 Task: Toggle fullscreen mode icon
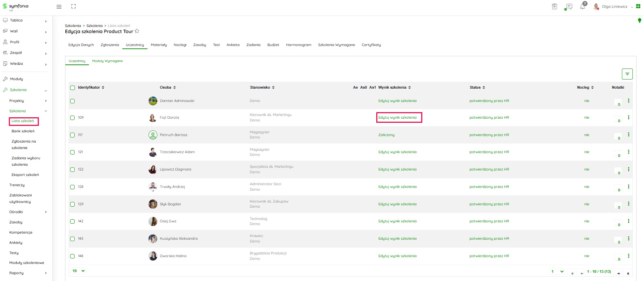[x=74, y=6]
